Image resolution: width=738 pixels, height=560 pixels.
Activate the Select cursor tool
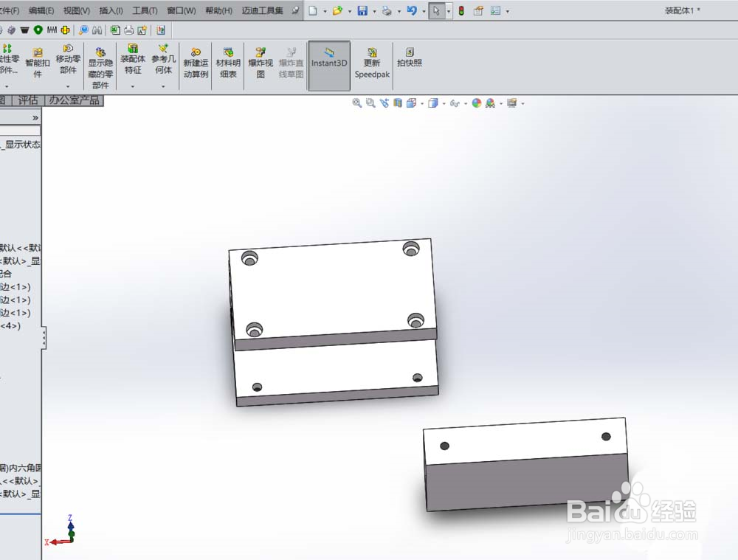click(x=436, y=11)
